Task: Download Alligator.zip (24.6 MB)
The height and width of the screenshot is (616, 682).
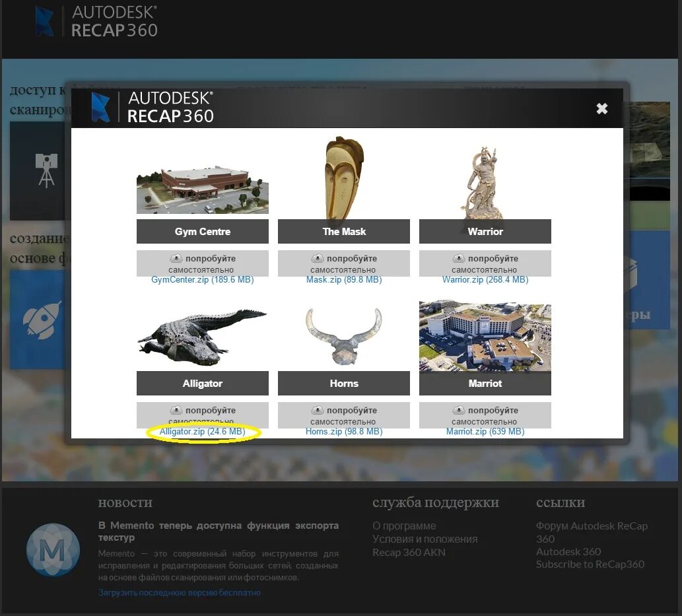Action: click(x=202, y=432)
